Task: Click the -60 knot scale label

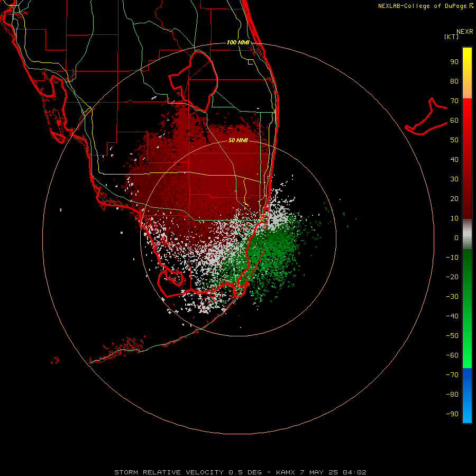Action: pos(452,355)
